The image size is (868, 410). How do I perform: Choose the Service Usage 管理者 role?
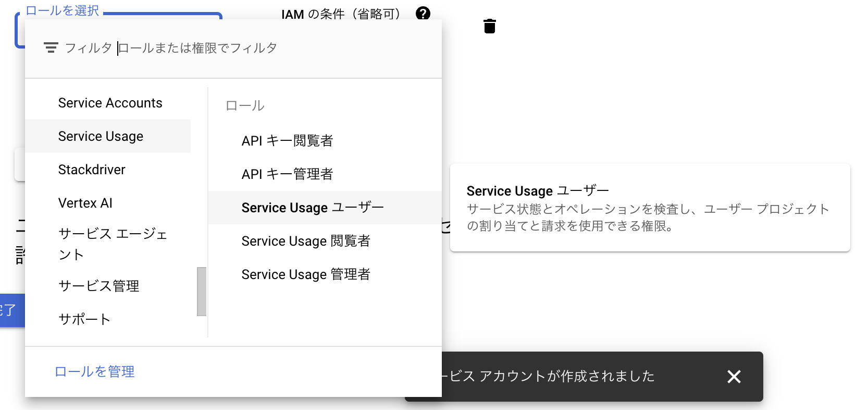pos(306,274)
